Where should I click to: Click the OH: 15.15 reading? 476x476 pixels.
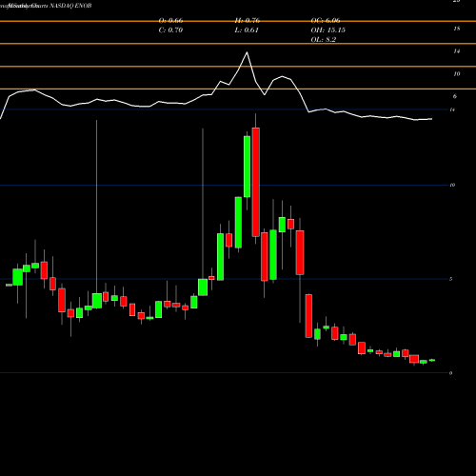[328, 30]
